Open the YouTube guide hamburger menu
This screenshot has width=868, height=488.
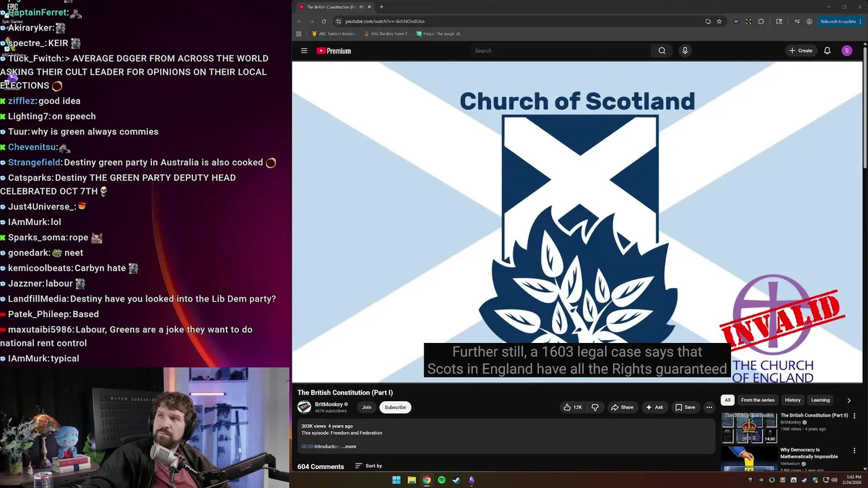[304, 51]
